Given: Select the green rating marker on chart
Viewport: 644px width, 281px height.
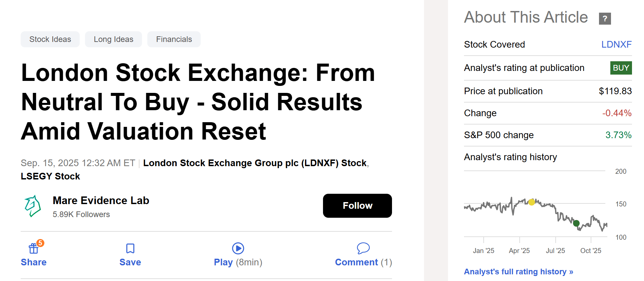Looking at the screenshot, I should 576,223.
